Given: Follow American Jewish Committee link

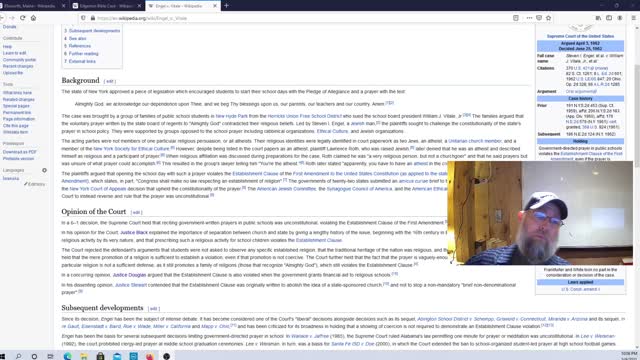Looking at the screenshot, I should coord(286,189).
